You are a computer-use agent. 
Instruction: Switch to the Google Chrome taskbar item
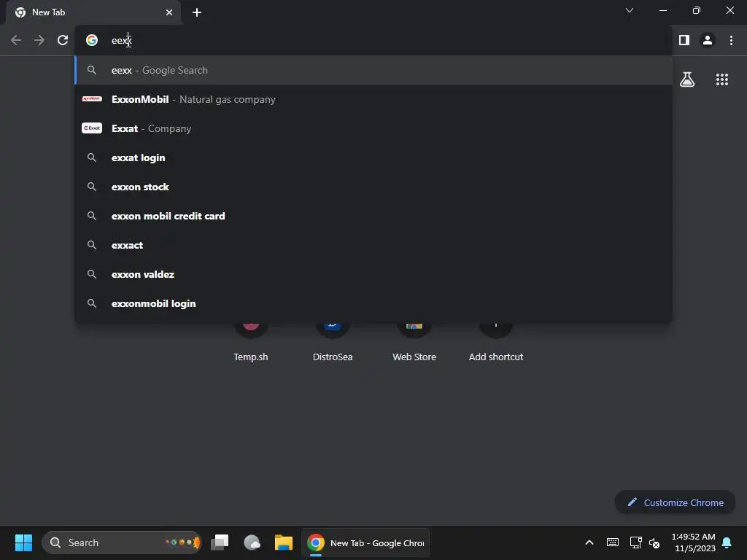pos(365,542)
